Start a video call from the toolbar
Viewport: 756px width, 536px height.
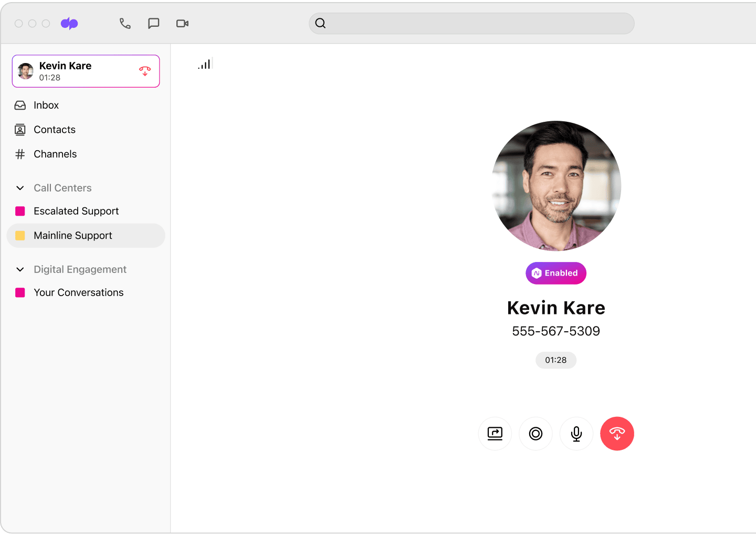[x=182, y=23]
